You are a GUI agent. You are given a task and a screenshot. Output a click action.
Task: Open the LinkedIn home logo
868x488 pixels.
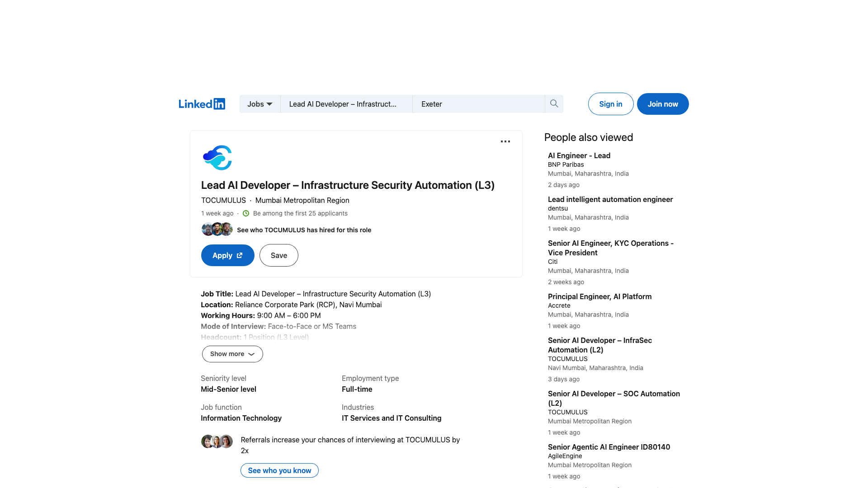pyautogui.click(x=202, y=104)
